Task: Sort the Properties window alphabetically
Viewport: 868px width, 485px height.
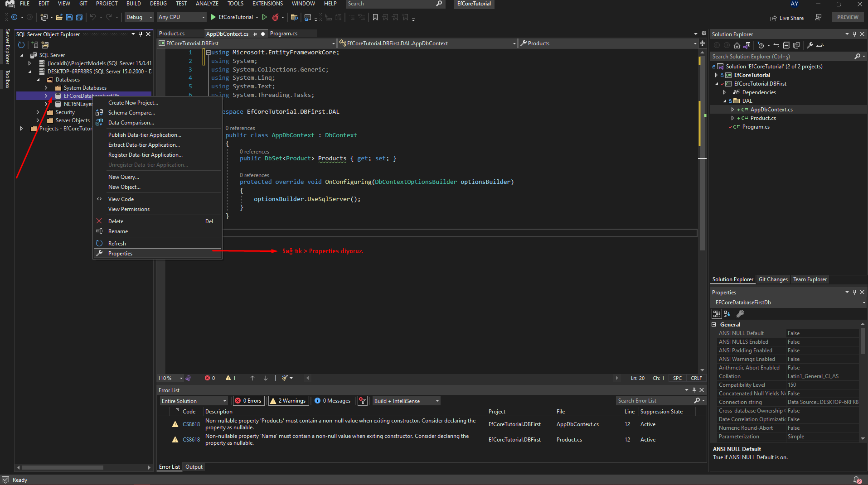Action: pyautogui.click(x=727, y=313)
